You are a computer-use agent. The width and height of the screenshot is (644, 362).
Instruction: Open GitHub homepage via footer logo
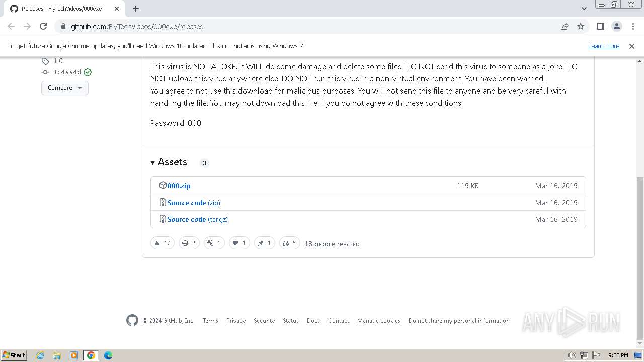click(x=132, y=320)
